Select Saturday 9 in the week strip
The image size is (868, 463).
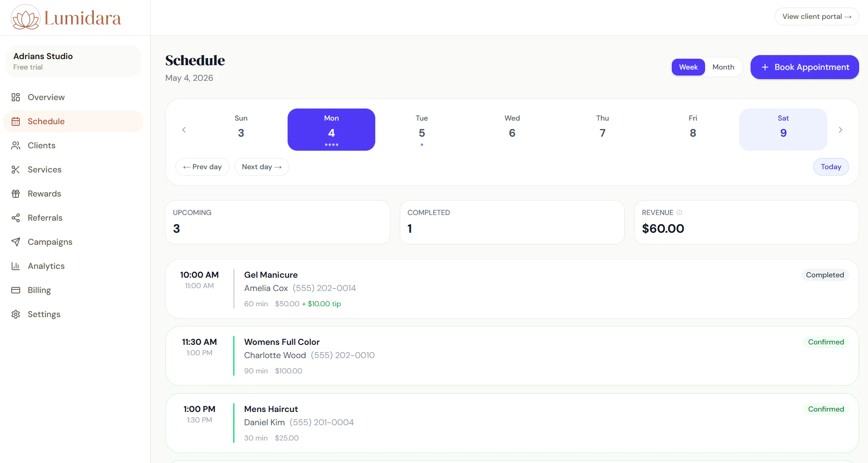pos(783,129)
